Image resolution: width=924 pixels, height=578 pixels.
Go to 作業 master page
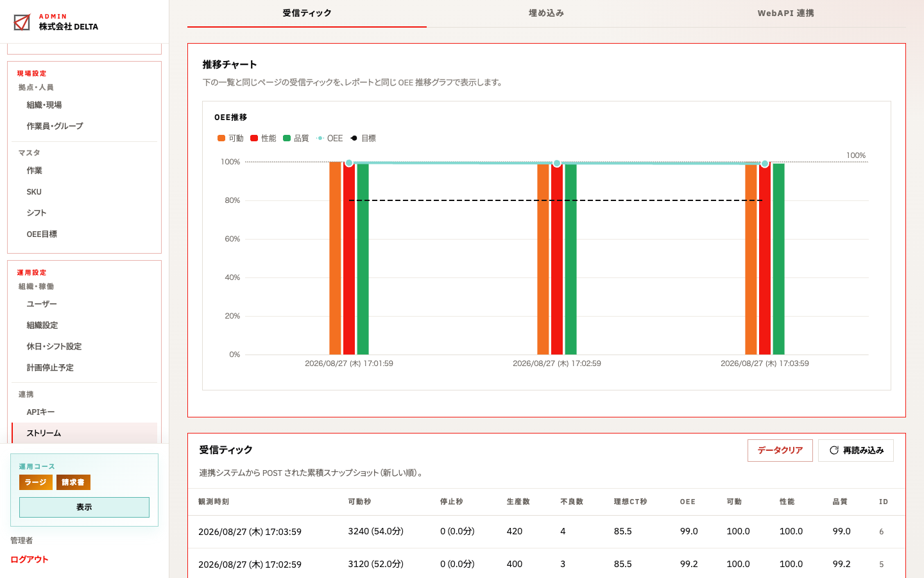(84, 170)
